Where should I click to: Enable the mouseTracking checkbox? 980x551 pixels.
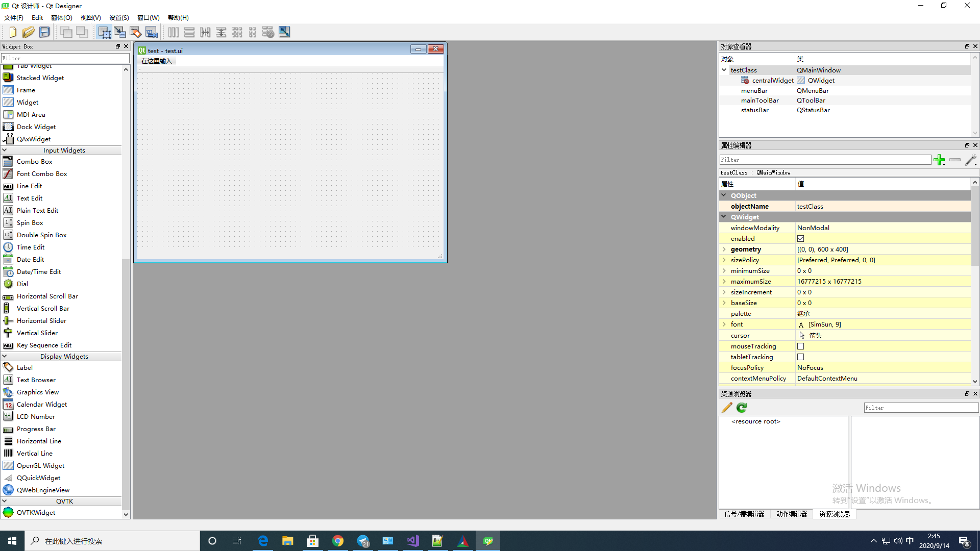tap(800, 346)
